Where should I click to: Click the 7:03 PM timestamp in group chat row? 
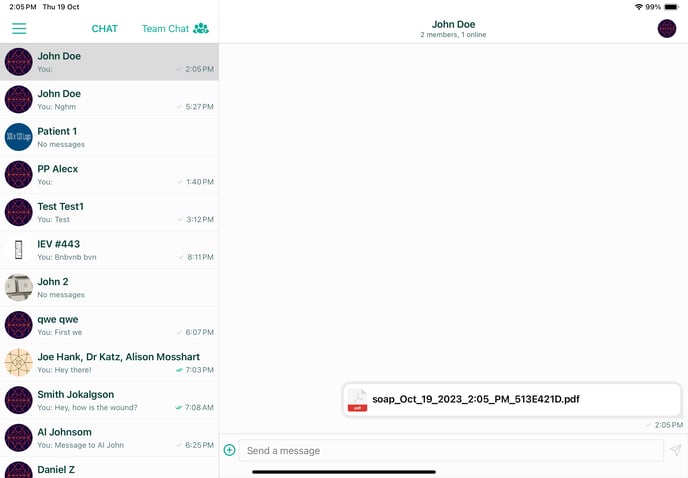200,370
